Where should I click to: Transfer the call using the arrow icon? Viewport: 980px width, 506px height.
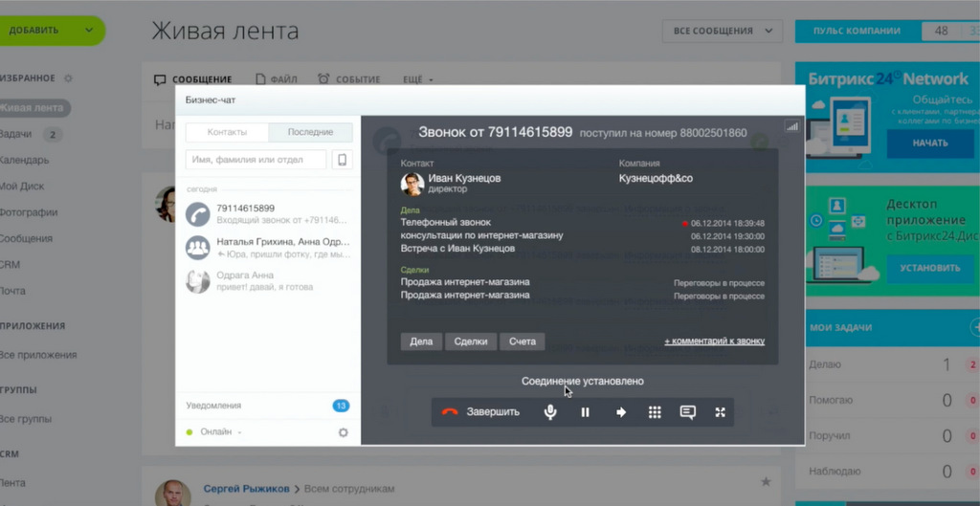[620, 412]
